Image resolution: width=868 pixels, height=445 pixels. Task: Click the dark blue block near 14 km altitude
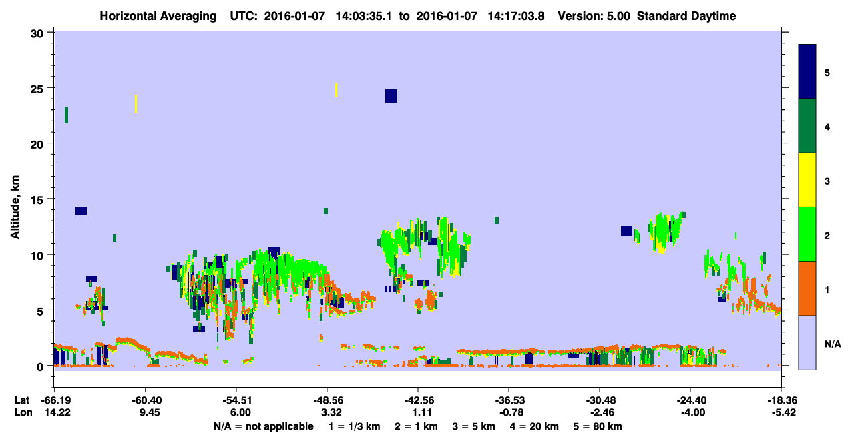81,211
